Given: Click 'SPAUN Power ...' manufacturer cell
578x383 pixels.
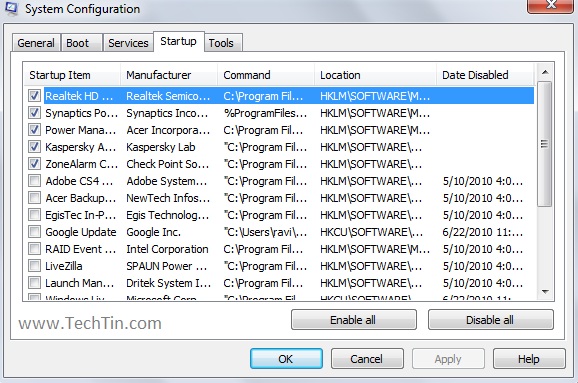Looking at the screenshot, I should click(x=167, y=266).
